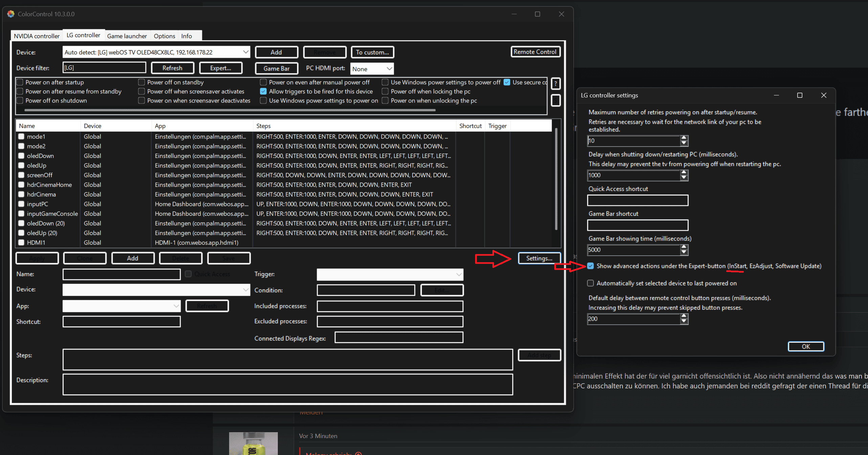Click the Steps column header
868x455 pixels.
354,126
